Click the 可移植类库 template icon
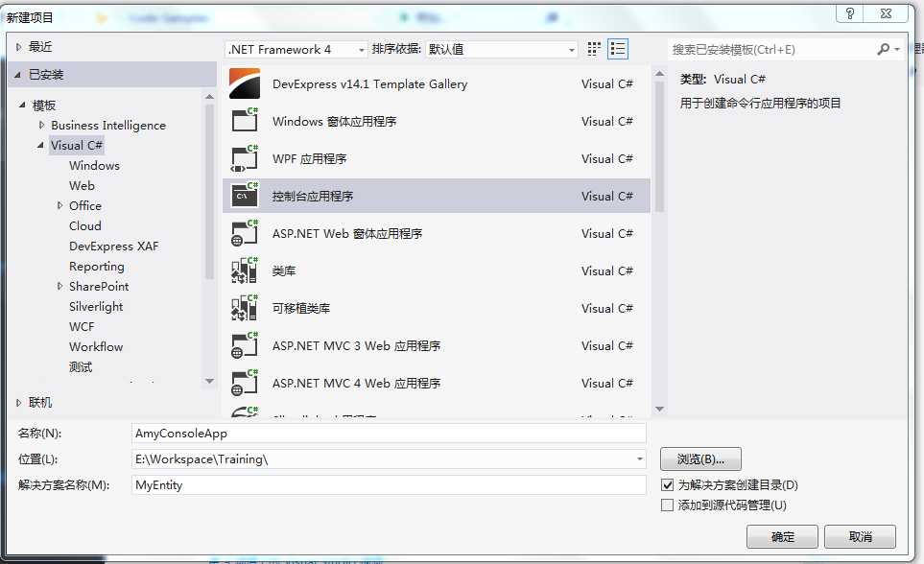The width and height of the screenshot is (924, 564). [245, 308]
